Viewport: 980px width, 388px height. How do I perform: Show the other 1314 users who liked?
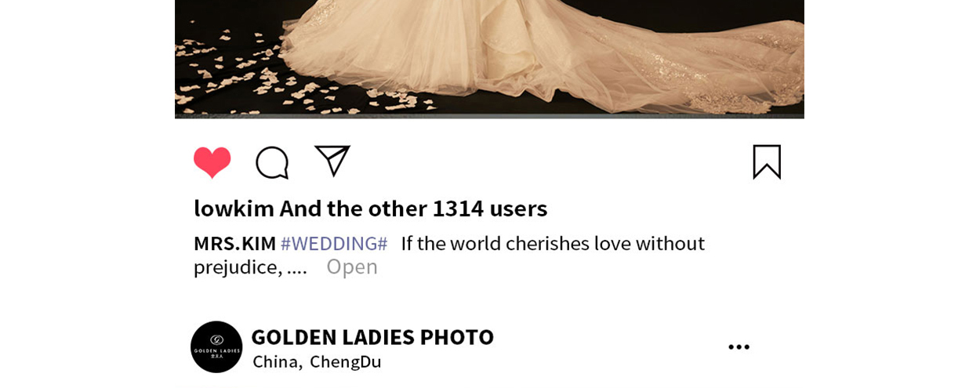(x=414, y=208)
